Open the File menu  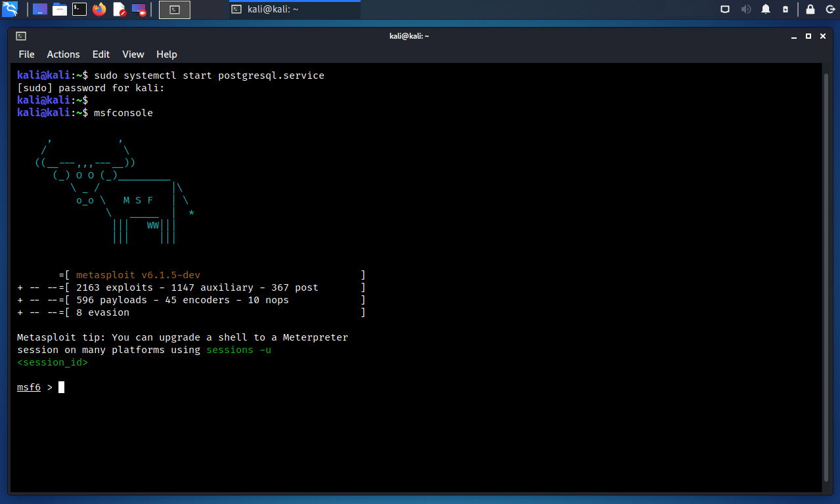click(x=26, y=54)
